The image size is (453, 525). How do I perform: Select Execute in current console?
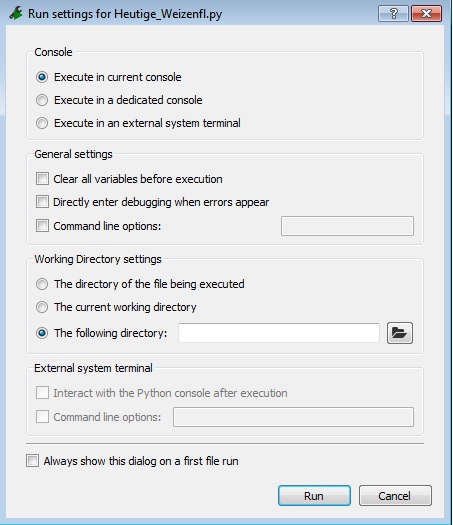point(42,77)
